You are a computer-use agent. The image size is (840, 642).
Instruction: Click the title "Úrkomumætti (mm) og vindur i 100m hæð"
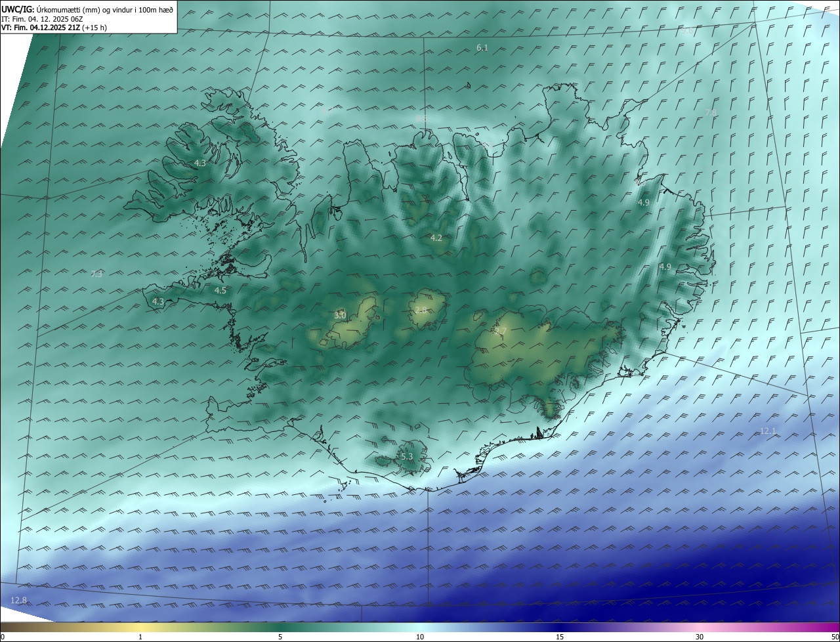click(104, 9)
